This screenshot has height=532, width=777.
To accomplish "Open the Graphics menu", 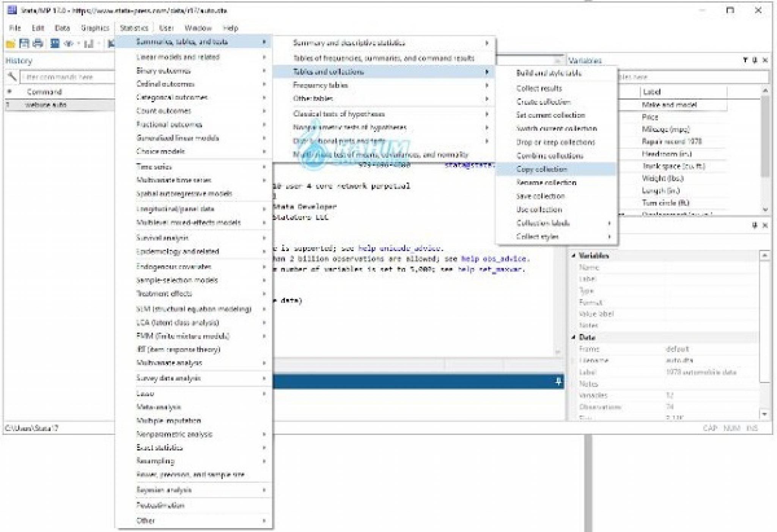I will point(95,28).
